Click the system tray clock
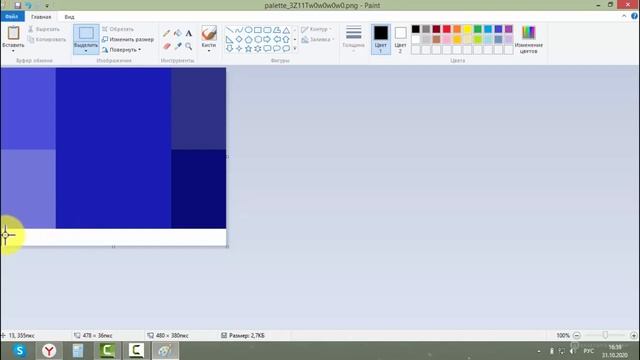Image resolution: width=640 pixels, height=360 pixels. point(615,351)
